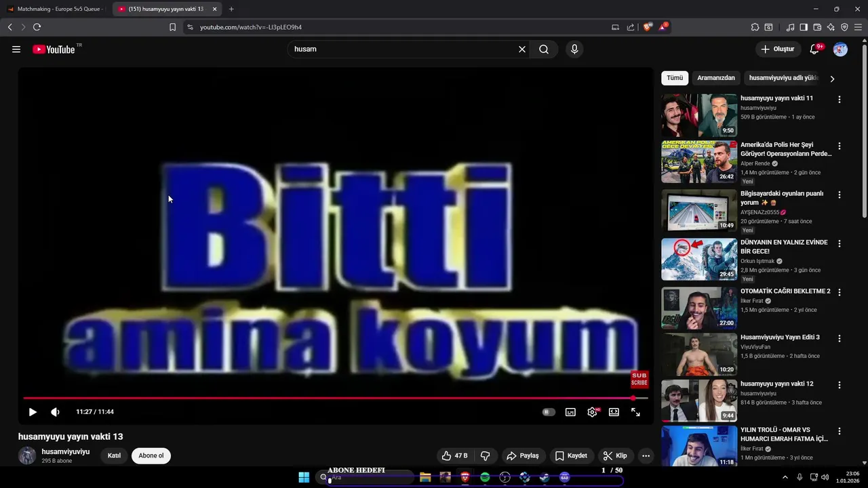Share the video via Paylaş

click(x=523, y=456)
